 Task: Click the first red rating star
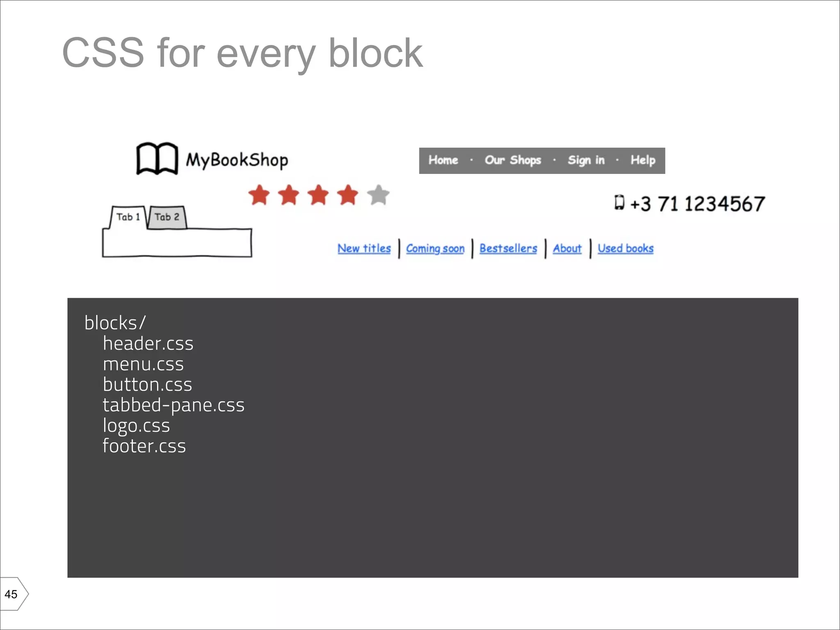[x=259, y=195]
